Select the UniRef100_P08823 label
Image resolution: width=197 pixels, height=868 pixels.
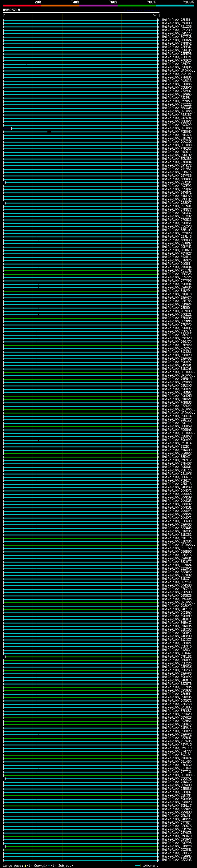pos(177,81)
